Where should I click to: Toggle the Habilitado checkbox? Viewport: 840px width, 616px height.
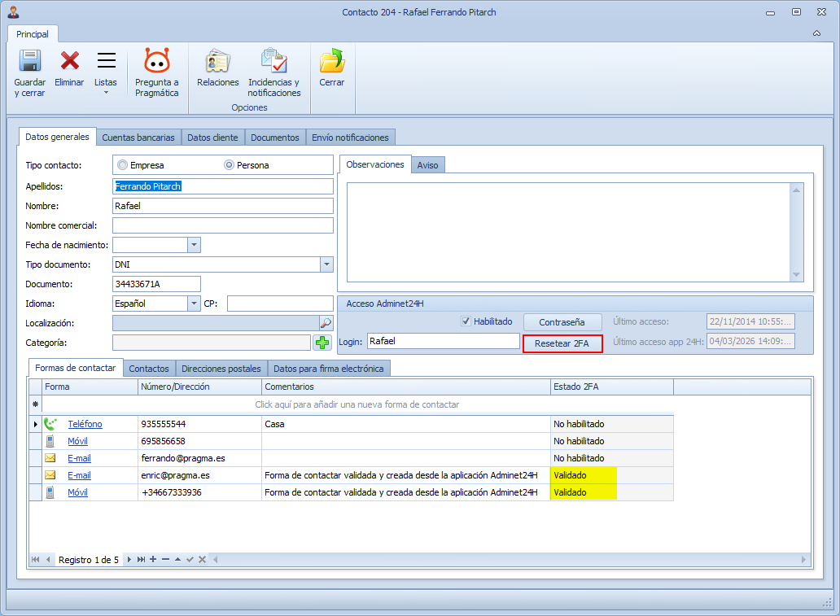466,321
